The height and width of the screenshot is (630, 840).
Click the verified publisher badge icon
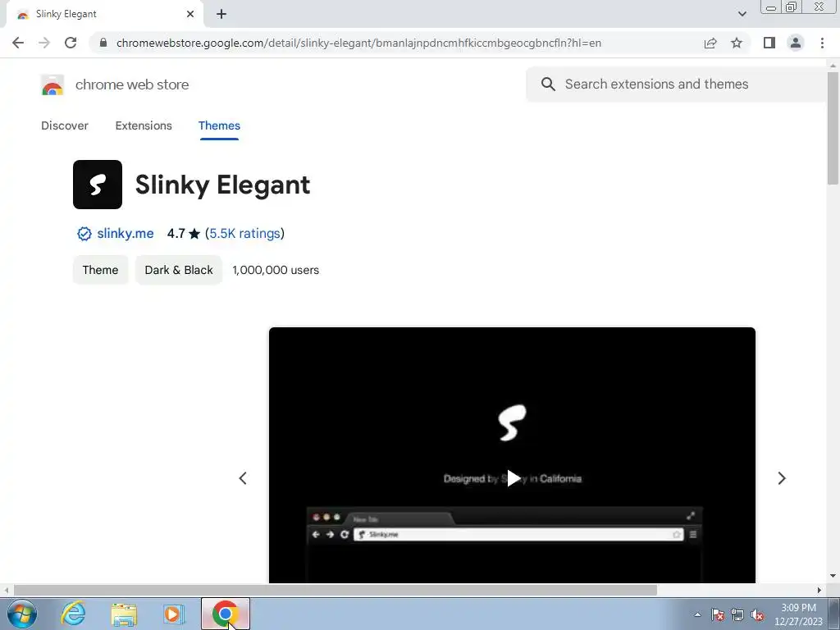[x=84, y=234]
